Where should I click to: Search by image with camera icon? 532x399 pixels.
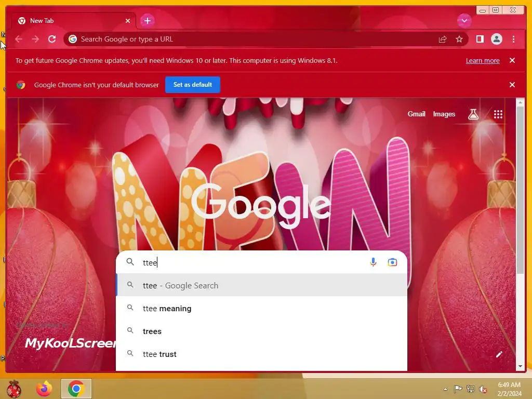tap(392, 262)
